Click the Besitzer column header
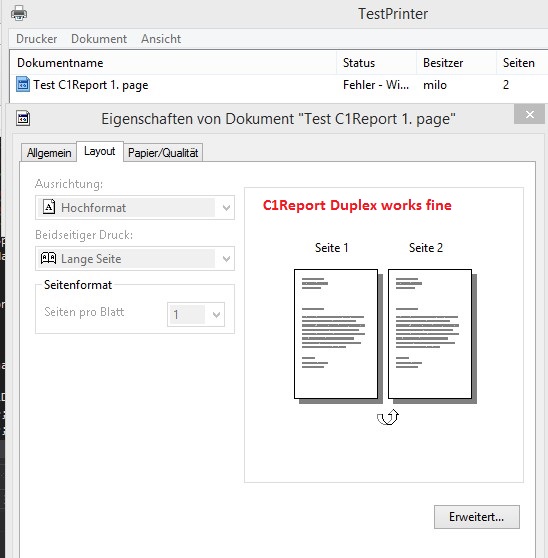 [457, 63]
